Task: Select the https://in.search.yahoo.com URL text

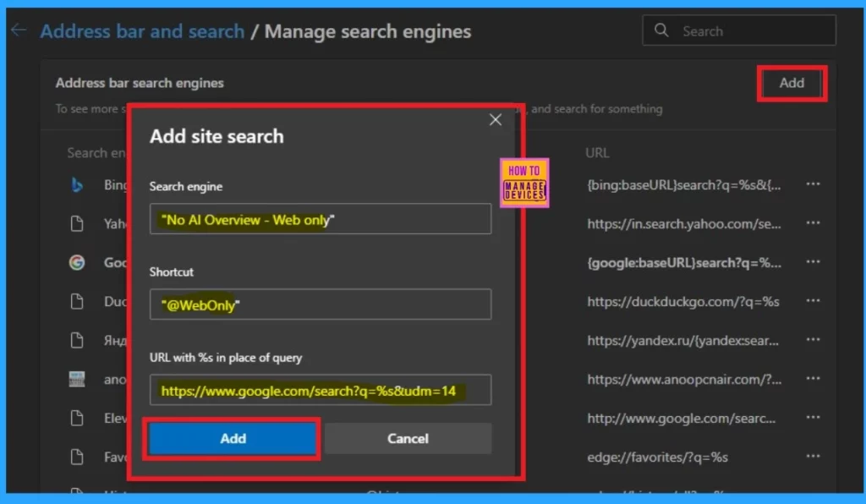Action: (x=683, y=223)
